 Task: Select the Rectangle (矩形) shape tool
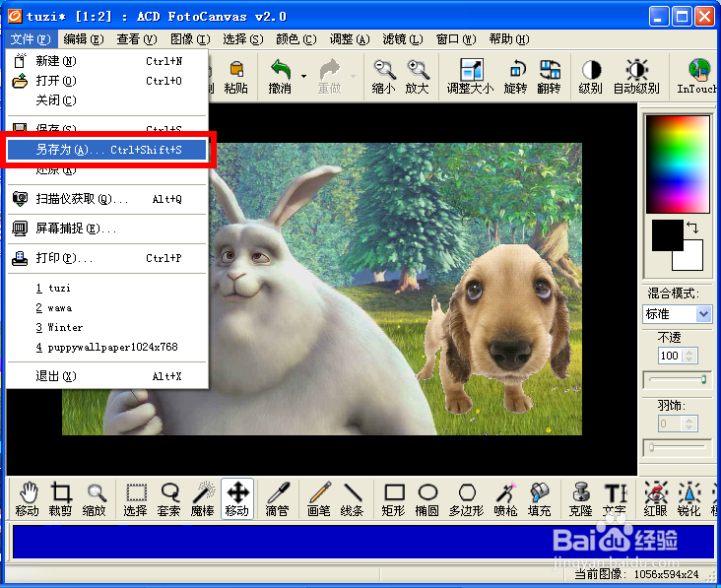pyautogui.click(x=394, y=499)
